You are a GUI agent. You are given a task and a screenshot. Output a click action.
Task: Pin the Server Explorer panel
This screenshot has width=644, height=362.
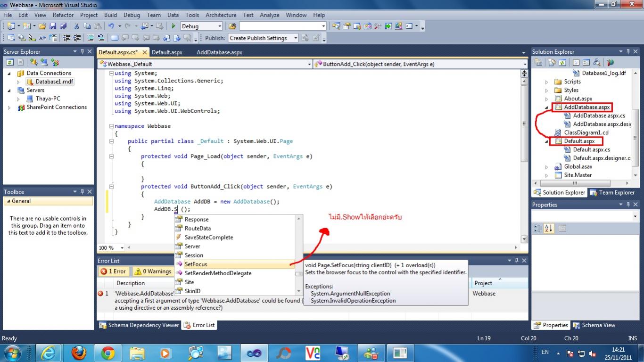82,52
